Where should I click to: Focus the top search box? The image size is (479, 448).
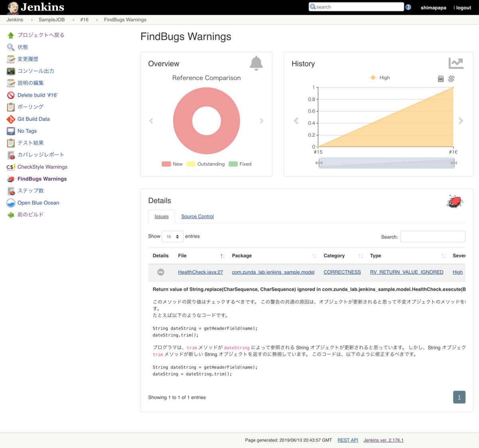[356, 7]
